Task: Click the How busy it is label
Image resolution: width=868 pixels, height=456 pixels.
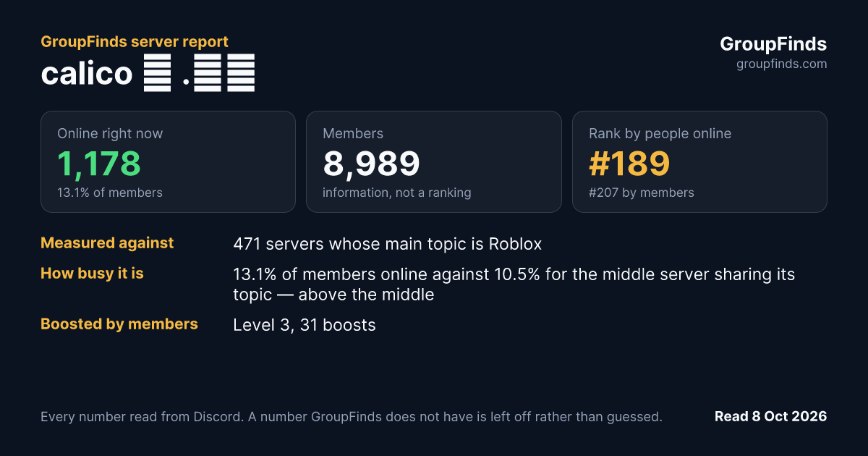Action: click(x=92, y=274)
